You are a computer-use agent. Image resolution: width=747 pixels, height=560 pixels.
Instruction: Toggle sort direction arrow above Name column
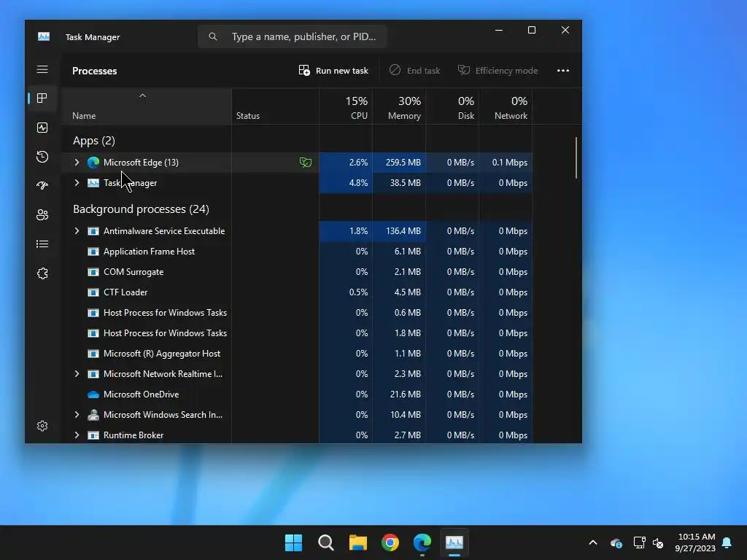(x=142, y=96)
